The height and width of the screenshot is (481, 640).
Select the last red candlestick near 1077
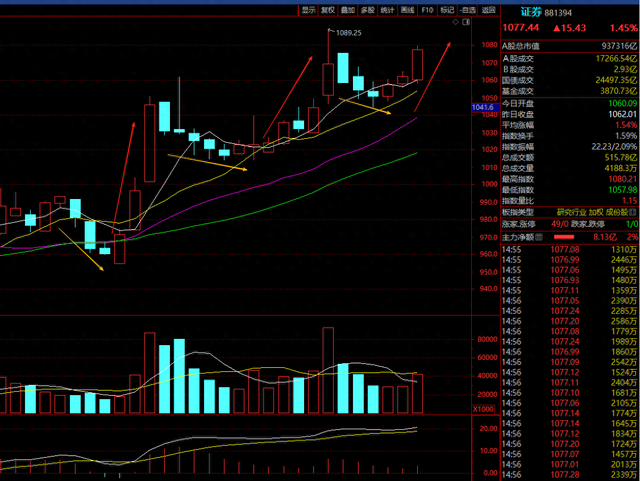417,64
